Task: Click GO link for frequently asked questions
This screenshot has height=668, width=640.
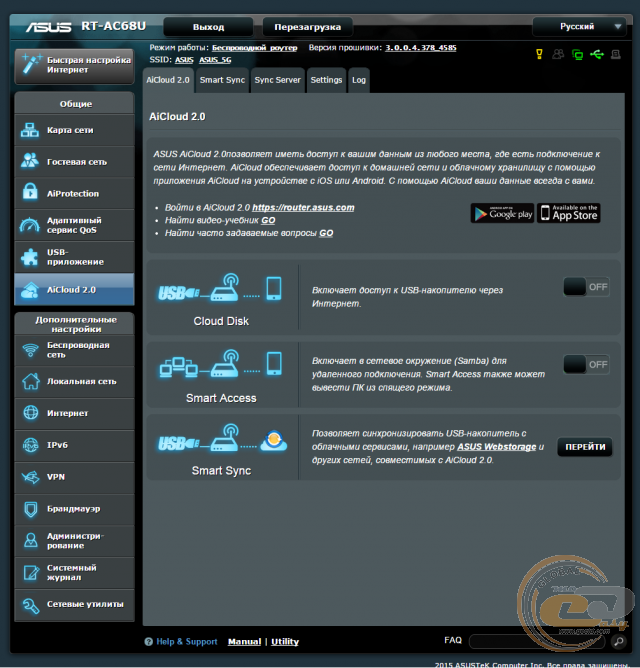Action: (326, 233)
